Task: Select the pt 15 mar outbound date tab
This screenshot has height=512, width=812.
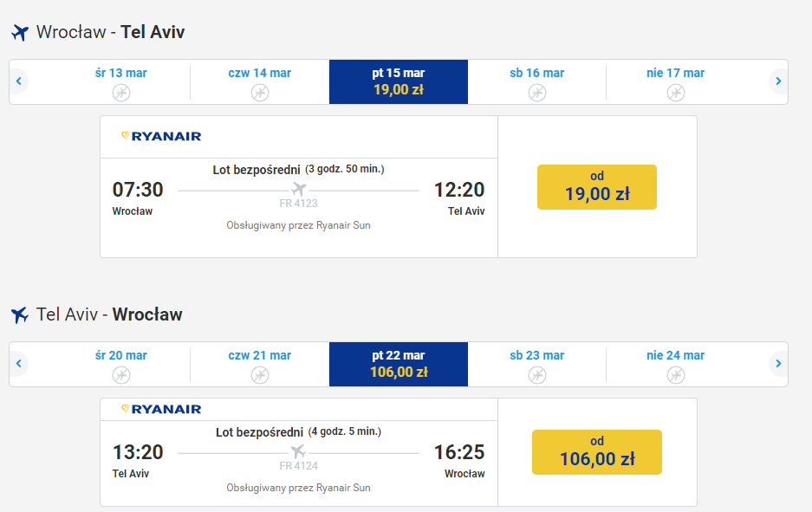Action: 399,81
